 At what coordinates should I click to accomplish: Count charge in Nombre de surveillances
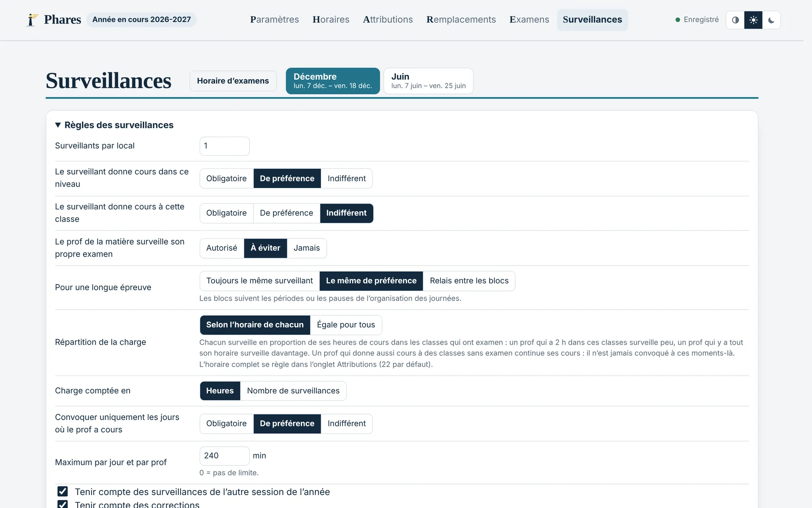coord(293,391)
